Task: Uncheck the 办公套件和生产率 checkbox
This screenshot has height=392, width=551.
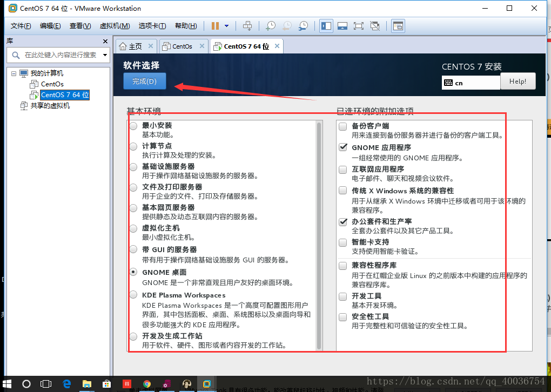Action: [343, 221]
